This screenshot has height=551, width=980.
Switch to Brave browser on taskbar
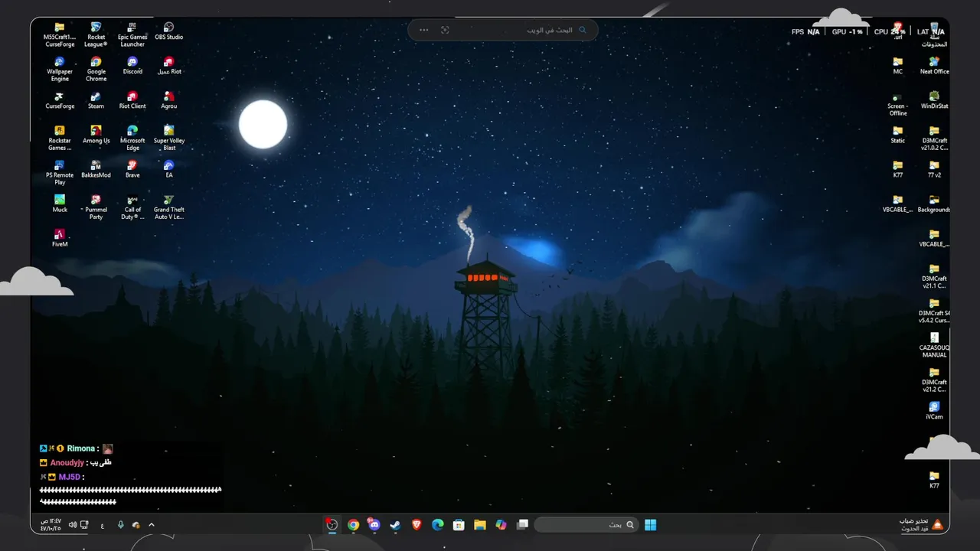[x=416, y=525]
